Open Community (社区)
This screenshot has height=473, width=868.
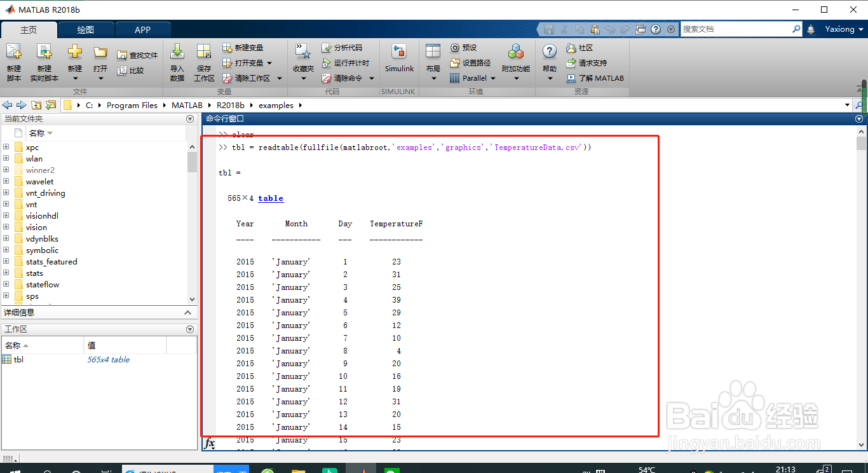[x=579, y=48]
